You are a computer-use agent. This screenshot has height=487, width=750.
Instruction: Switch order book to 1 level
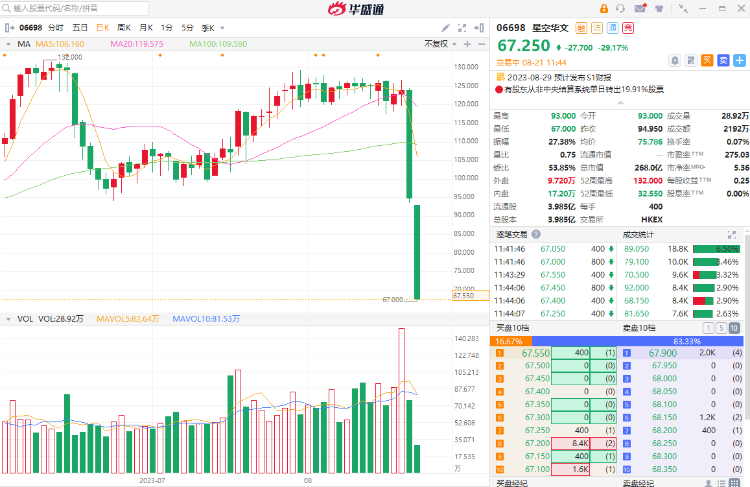click(709, 327)
